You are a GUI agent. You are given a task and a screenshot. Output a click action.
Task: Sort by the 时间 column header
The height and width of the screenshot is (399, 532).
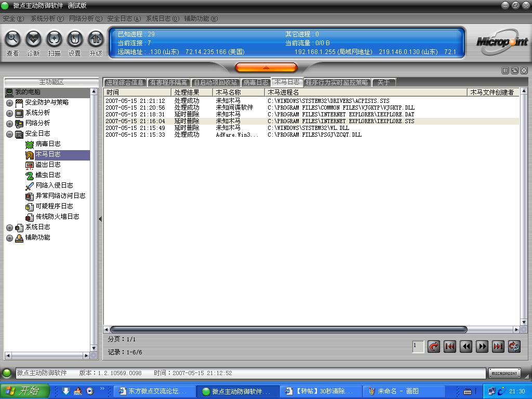tap(137, 92)
